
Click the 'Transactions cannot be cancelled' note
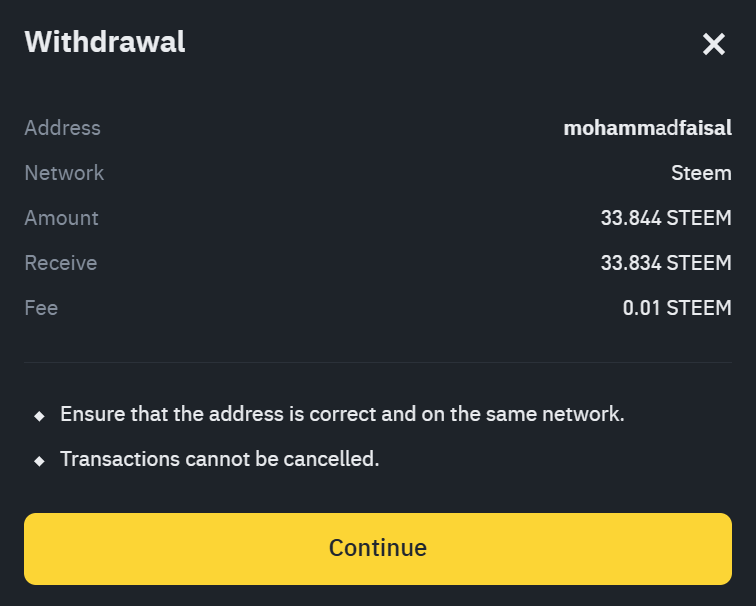click(x=219, y=460)
